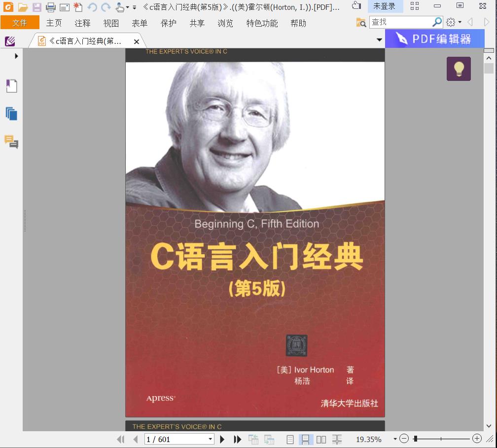Click the zoom slider handle

(415, 439)
